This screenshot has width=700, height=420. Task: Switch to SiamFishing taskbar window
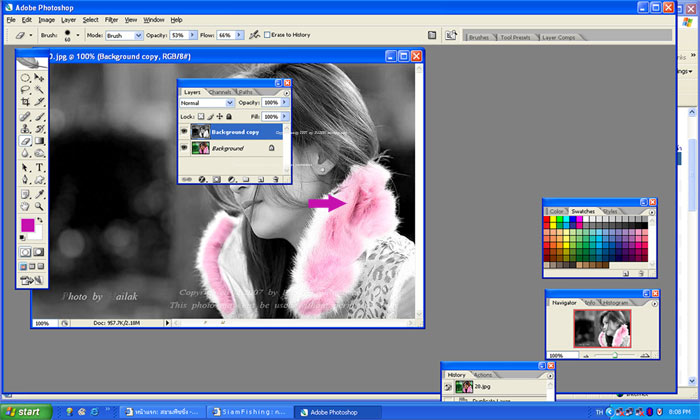(x=250, y=412)
